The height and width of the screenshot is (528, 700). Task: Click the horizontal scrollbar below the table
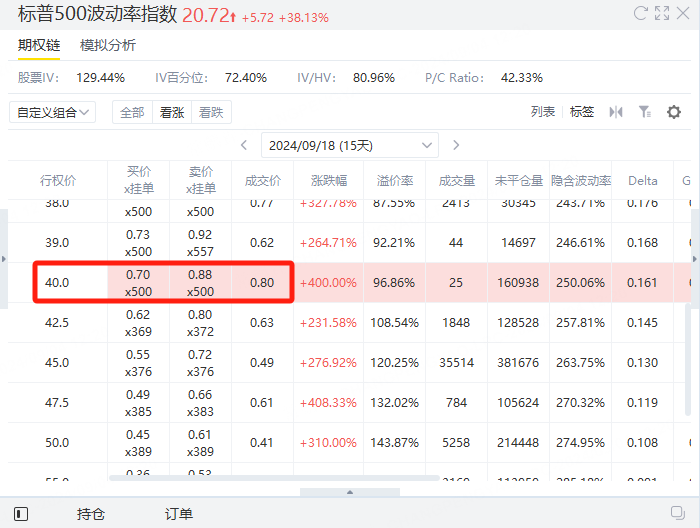[x=274, y=478]
